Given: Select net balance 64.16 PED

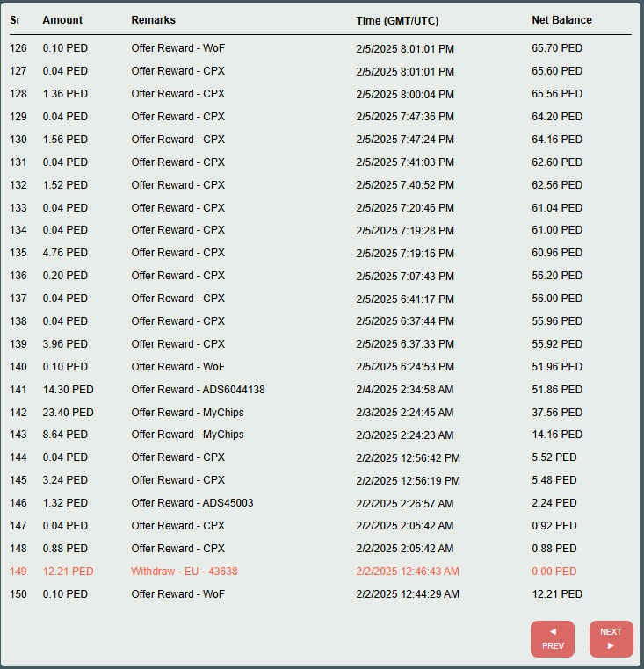Looking at the screenshot, I should coord(557,140).
